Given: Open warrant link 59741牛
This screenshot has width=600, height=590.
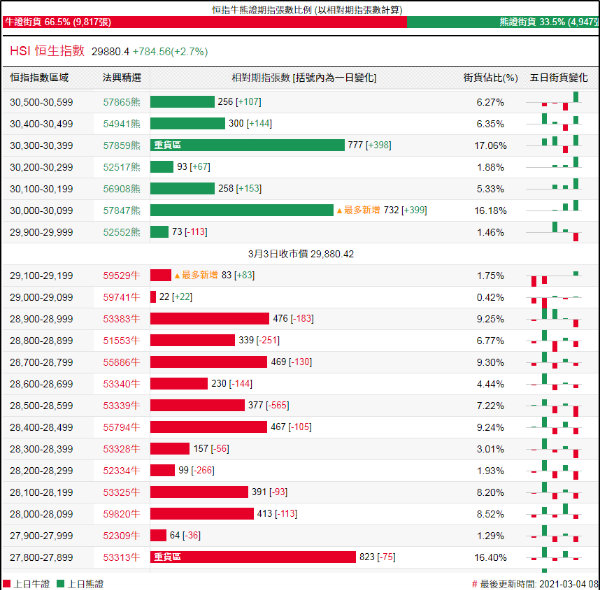Looking at the screenshot, I should 122,297.
